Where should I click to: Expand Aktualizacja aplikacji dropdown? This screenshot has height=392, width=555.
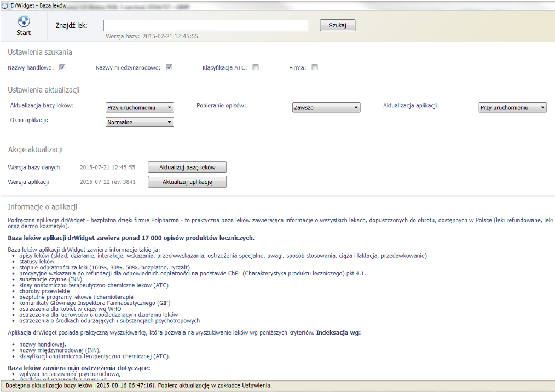(x=512, y=108)
